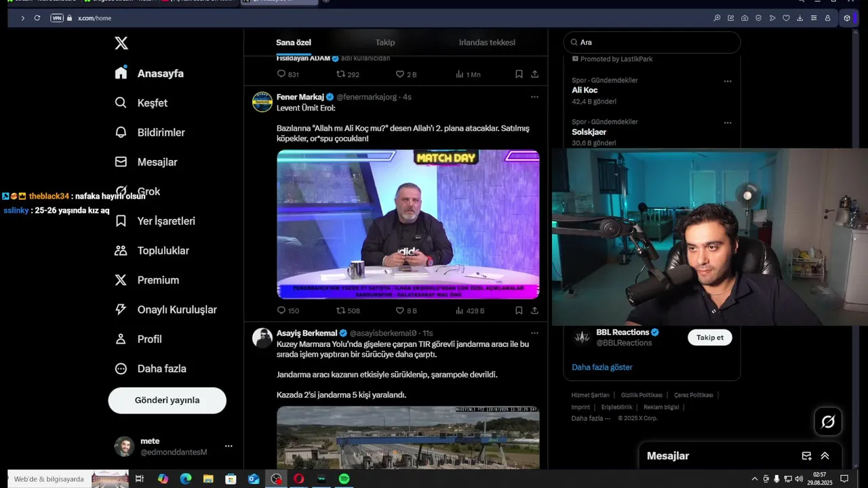Click the Ara search field
This screenshot has height=488, width=868.
[x=652, y=42]
